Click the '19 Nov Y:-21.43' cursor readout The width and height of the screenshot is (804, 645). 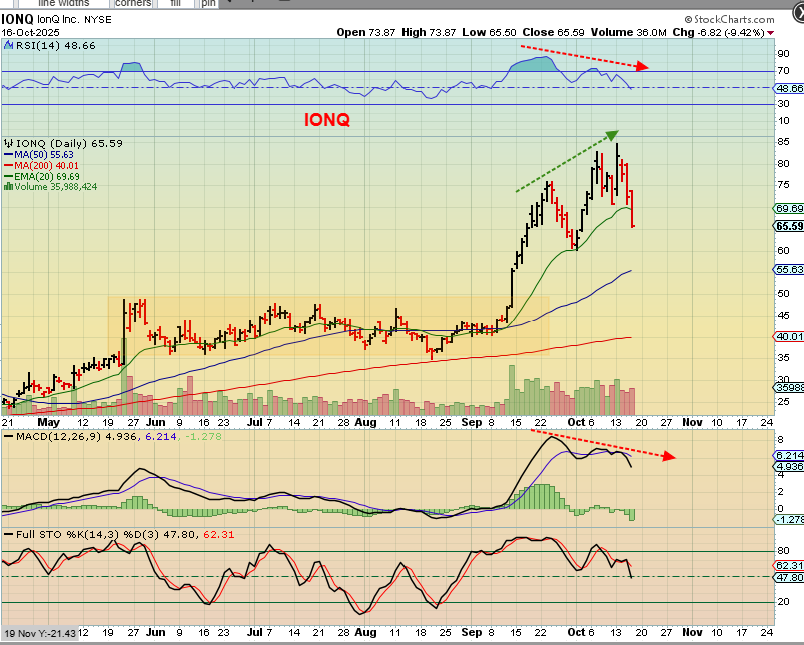[40, 633]
